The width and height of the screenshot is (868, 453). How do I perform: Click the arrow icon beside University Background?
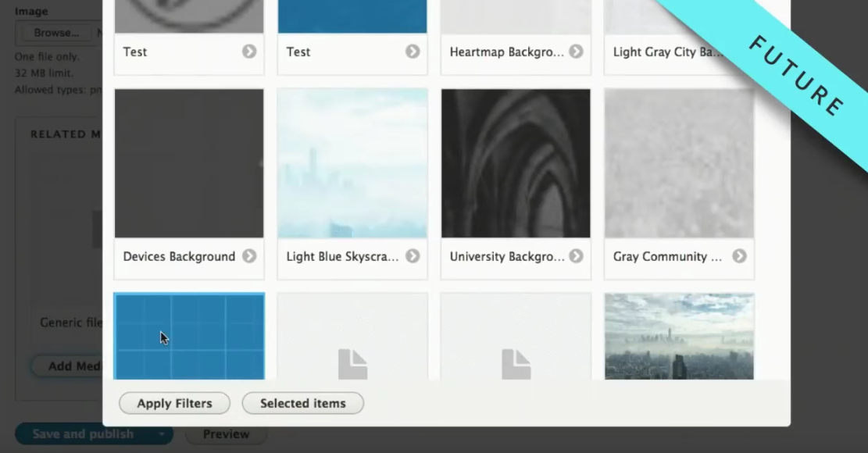tap(576, 256)
